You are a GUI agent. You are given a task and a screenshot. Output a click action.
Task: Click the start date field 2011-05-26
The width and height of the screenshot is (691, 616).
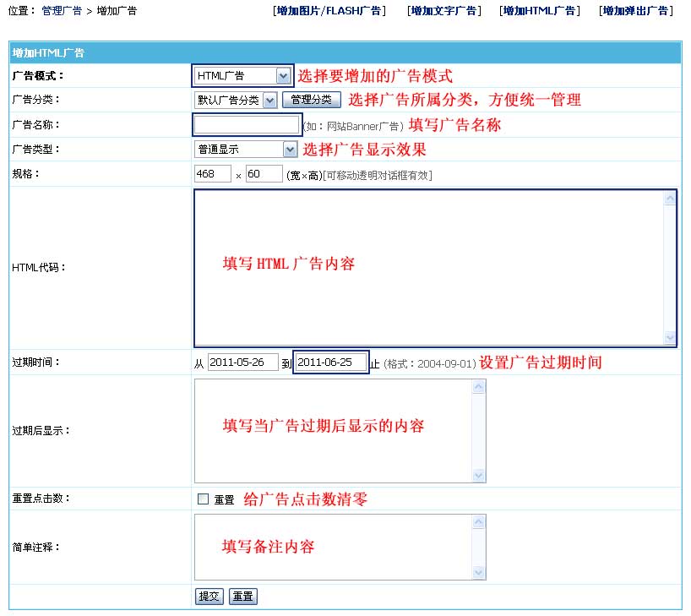point(242,363)
